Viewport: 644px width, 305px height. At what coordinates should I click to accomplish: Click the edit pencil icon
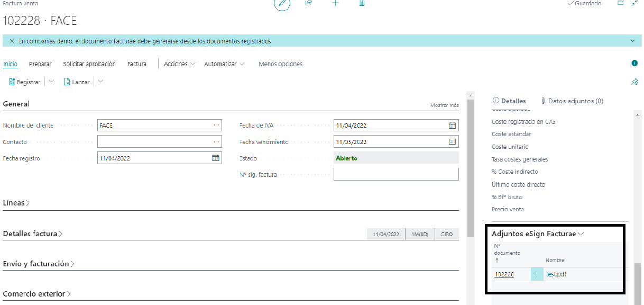[282, 4]
